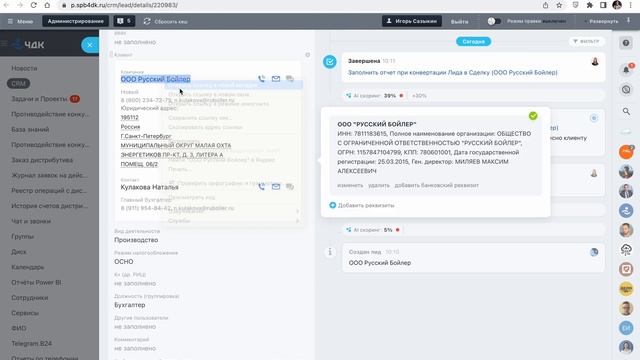The height and width of the screenshot is (360, 640).
Task: Open Задачи и Проекты menu item
Action: pos(39,99)
